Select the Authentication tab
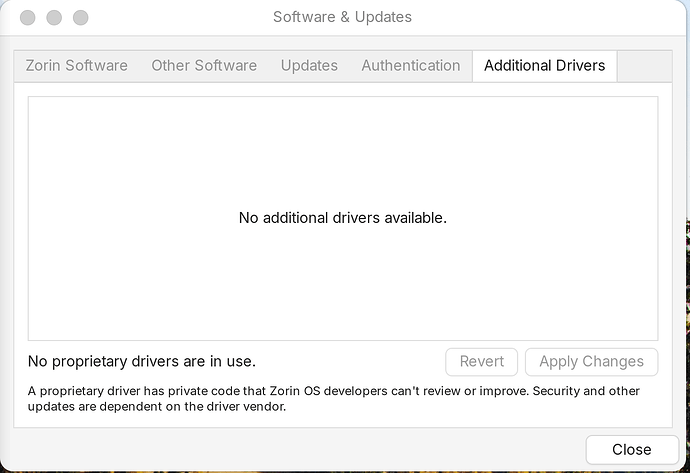The image size is (690, 473). point(411,66)
